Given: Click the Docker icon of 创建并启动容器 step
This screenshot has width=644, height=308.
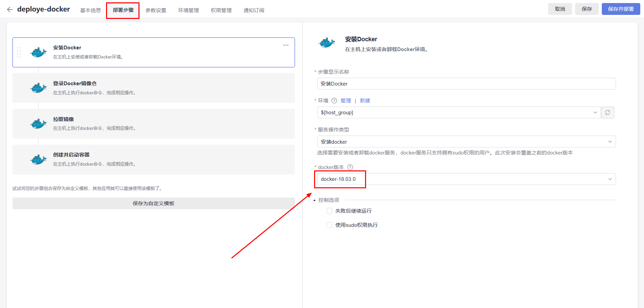Looking at the screenshot, I should 38,160.
